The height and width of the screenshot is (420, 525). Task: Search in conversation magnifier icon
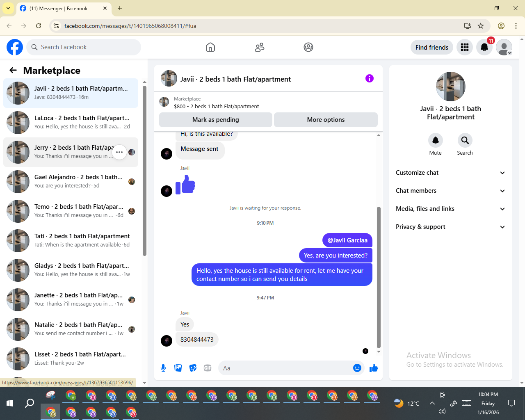pyautogui.click(x=465, y=140)
